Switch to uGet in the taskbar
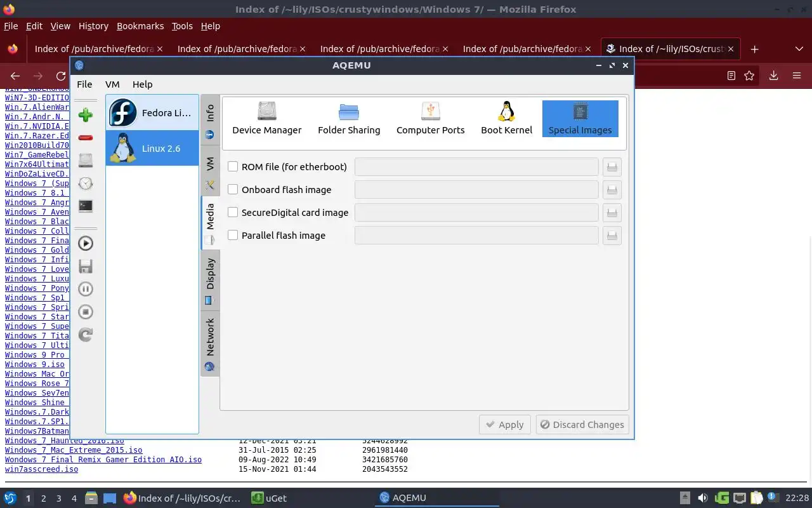Image resolution: width=812 pixels, height=508 pixels. [269, 498]
